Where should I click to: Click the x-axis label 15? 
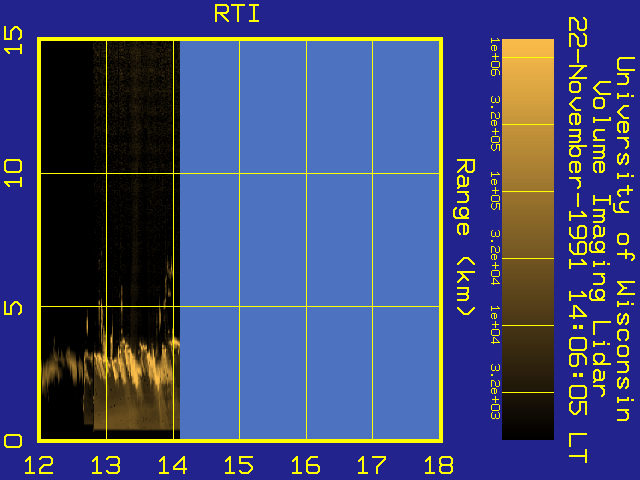pyautogui.click(x=239, y=465)
